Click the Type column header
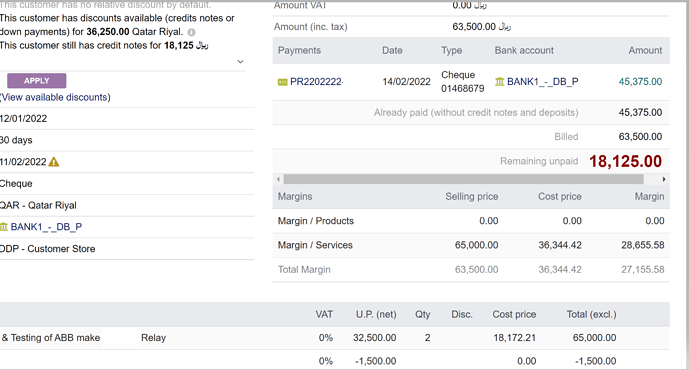The height and width of the screenshot is (370, 689). coord(451,51)
